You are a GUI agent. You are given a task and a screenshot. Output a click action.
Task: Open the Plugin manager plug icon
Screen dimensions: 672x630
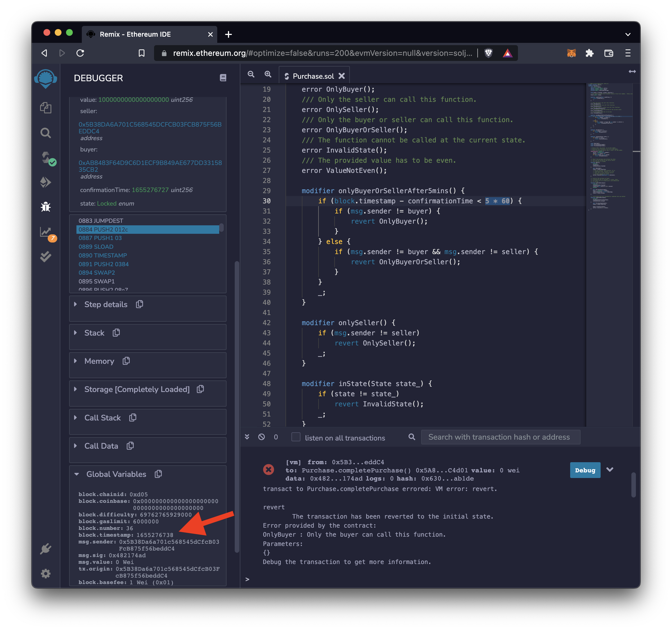click(46, 549)
